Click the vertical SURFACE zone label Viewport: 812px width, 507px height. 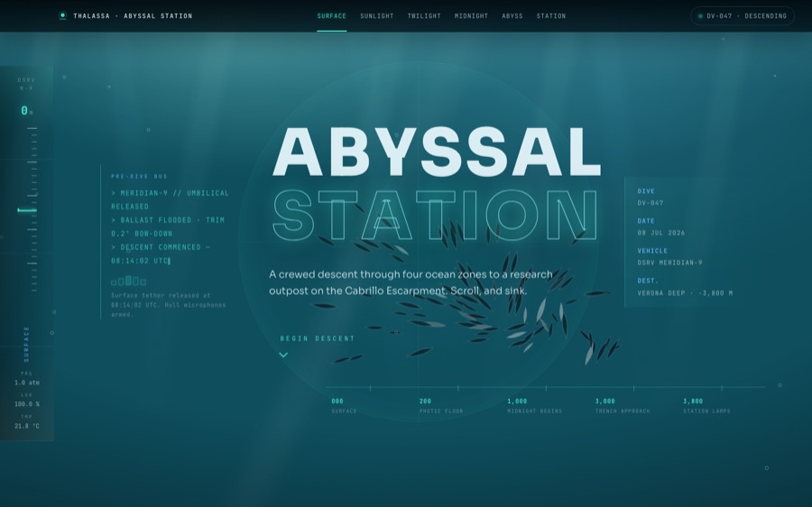[26, 344]
